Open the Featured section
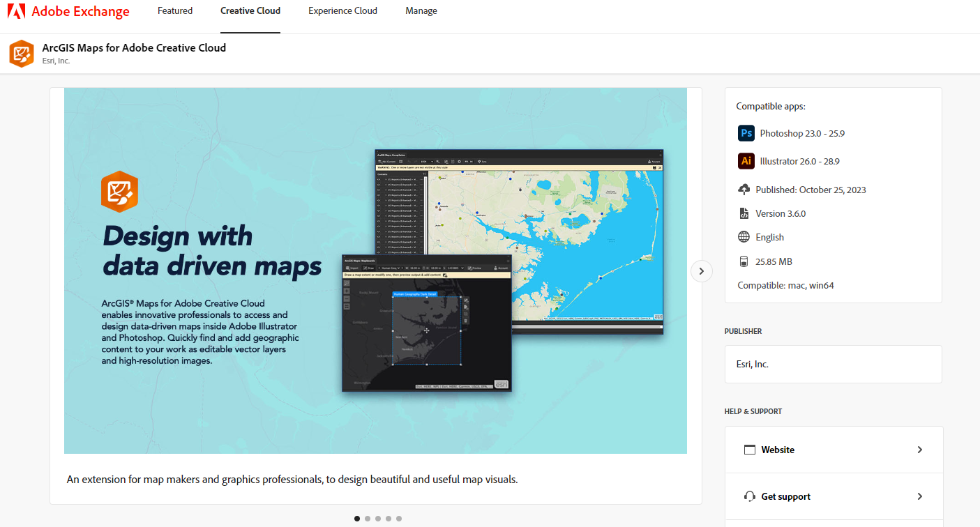Image resolution: width=980 pixels, height=527 pixels. coord(175,11)
